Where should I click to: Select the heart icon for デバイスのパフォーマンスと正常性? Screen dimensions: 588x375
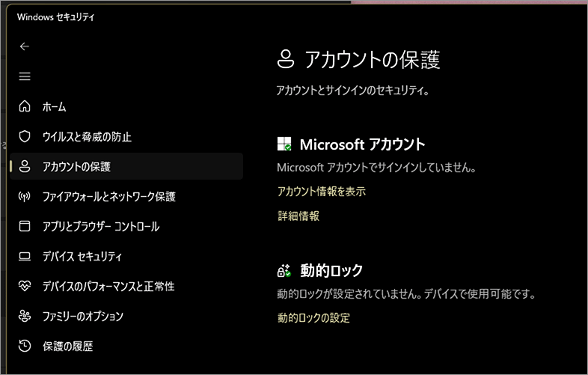click(25, 286)
